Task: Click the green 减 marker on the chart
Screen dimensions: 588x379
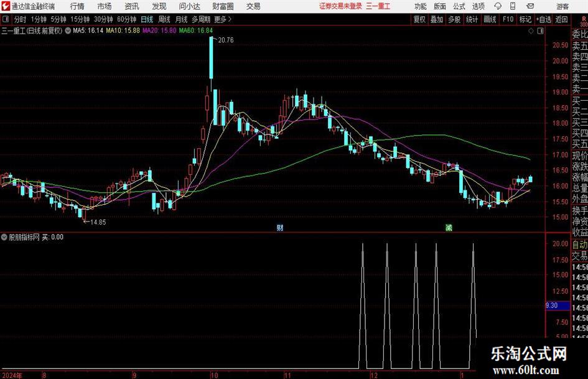Action: point(449,228)
